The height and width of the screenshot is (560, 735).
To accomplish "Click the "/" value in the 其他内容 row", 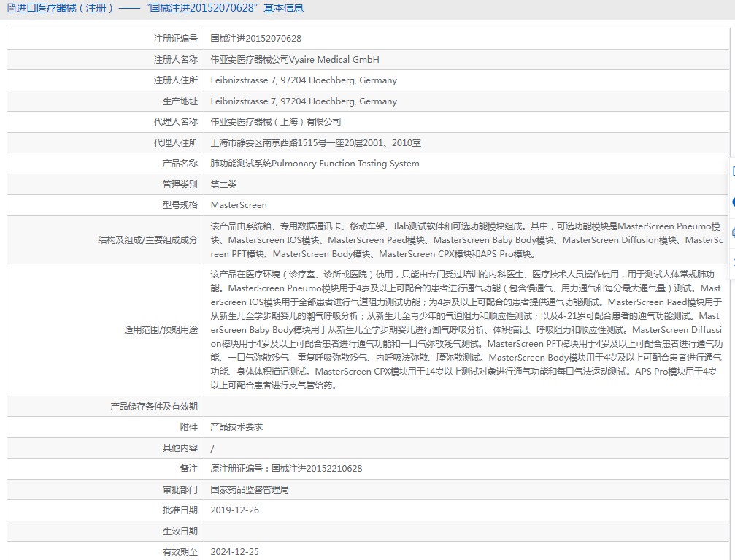I will click(212, 448).
